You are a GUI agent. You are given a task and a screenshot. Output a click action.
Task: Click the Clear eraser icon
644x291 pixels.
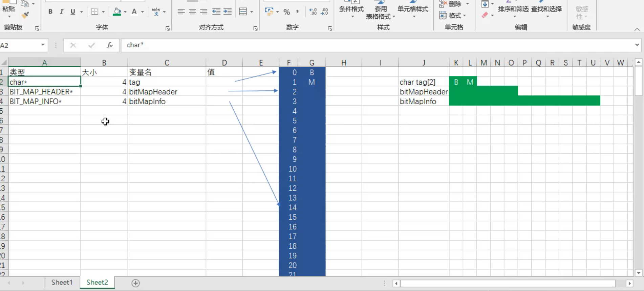(485, 15)
